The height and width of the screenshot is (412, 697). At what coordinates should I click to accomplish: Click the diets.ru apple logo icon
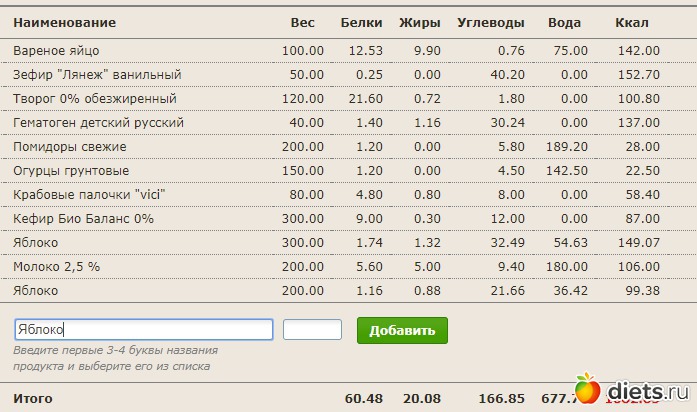point(588,391)
